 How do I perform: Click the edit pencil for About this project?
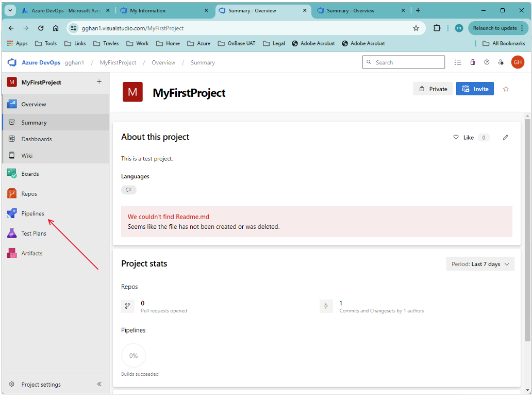(505, 138)
